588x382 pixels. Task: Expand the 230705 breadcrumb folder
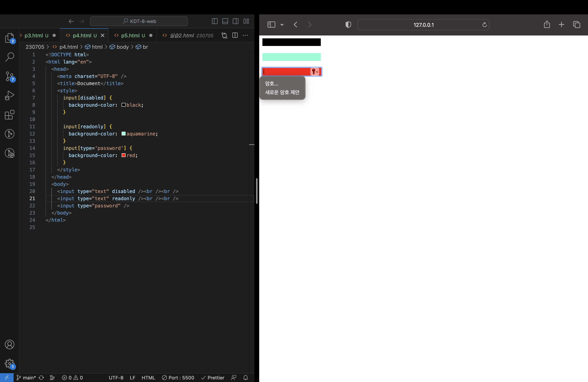pos(35,47)
